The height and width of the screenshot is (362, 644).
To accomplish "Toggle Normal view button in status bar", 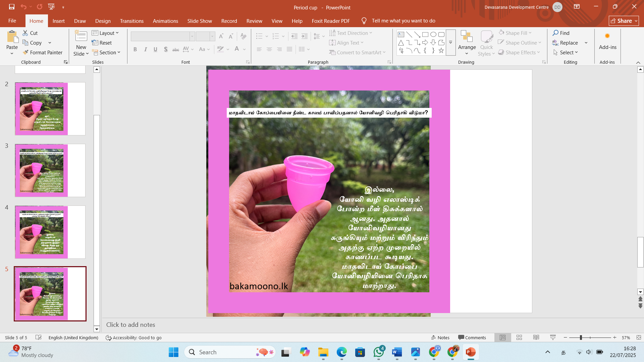I will coord(502,338).
